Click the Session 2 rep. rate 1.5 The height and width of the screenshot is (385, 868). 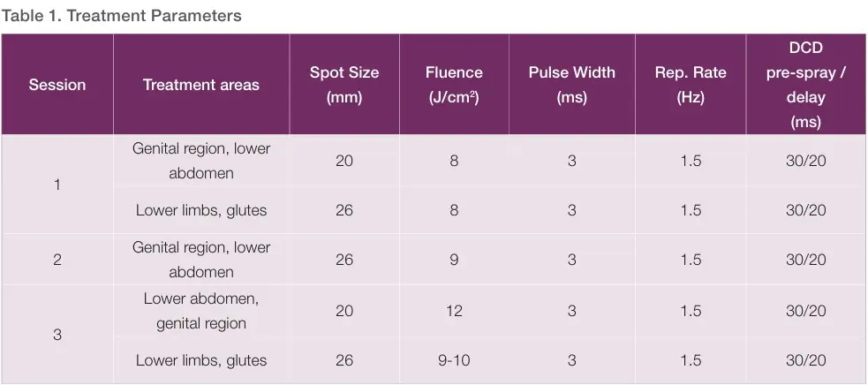pos(690,260)
